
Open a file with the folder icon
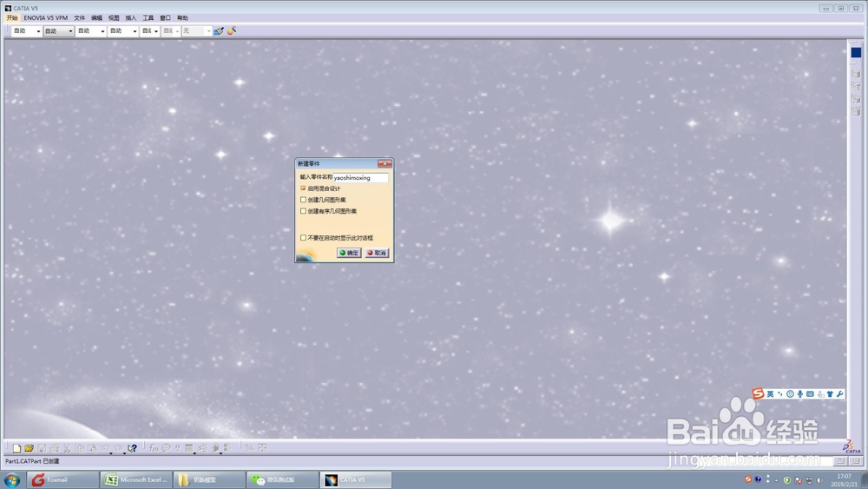pyautogui.click(x=29, y=448)
